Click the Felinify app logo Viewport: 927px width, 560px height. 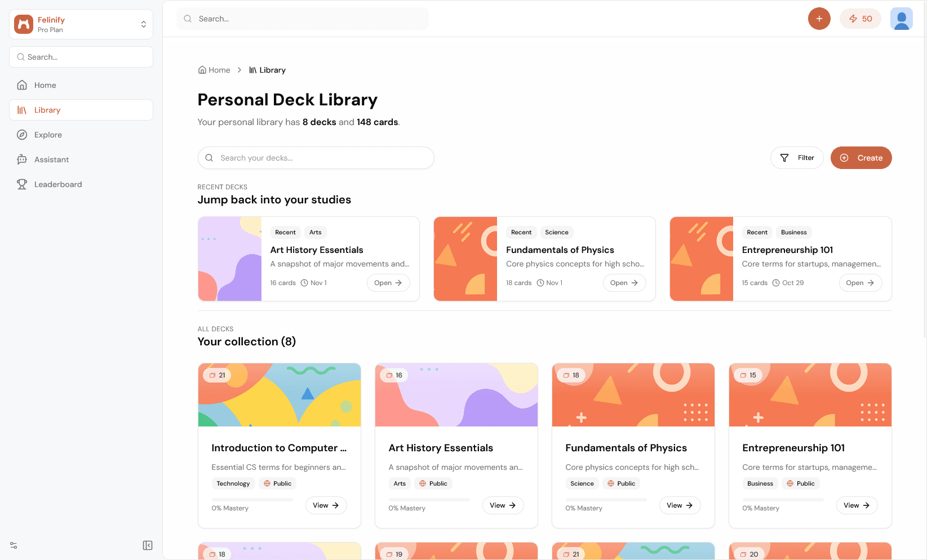click(x=23, y=24)
